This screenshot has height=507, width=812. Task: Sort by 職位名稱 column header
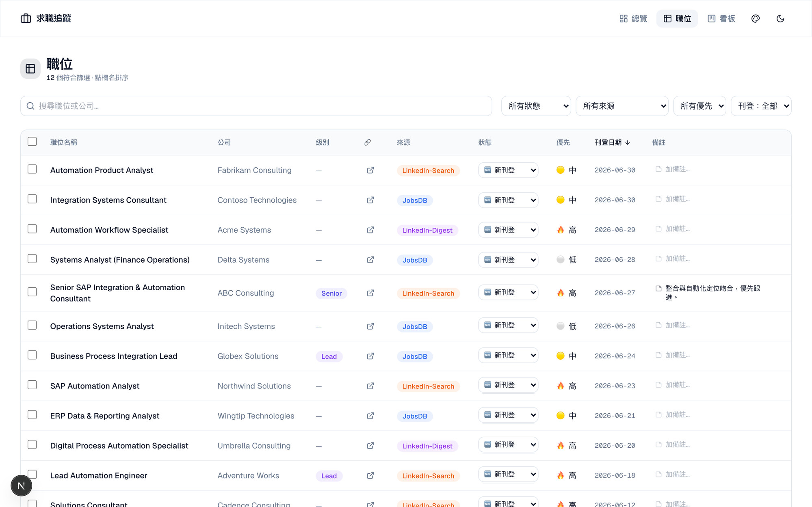point(64,142)
